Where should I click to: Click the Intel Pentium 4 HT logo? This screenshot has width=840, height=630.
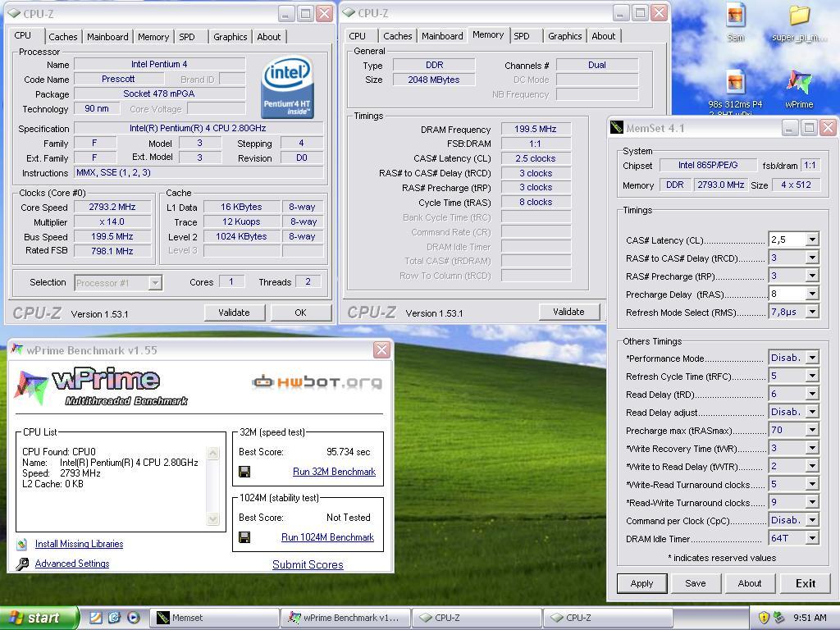(x=287, y=87)
